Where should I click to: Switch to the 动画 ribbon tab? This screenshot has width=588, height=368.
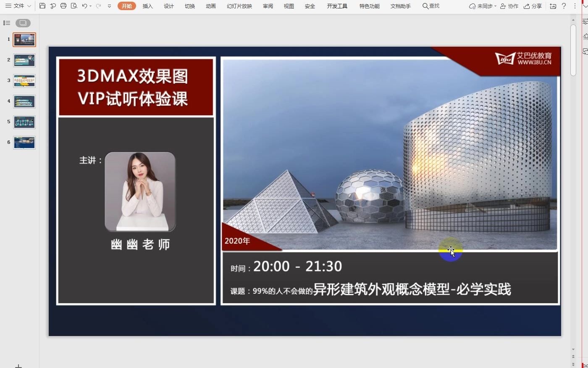point(210,6)
